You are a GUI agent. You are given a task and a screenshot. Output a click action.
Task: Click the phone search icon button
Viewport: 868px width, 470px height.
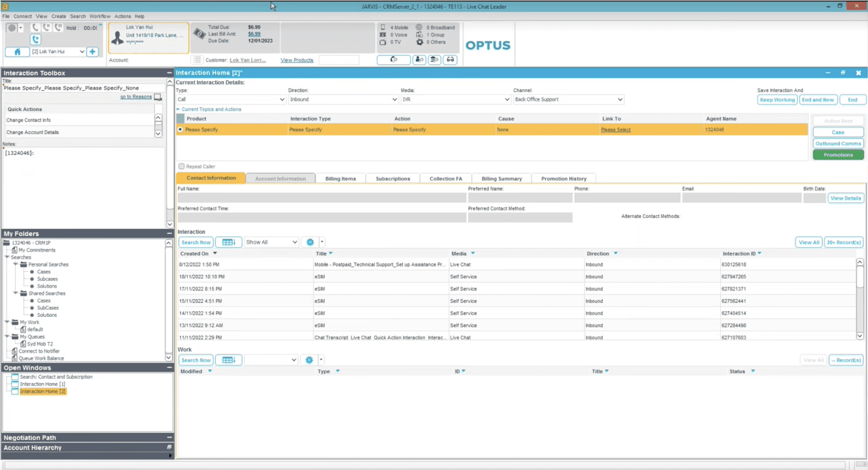tap(394, 60)
